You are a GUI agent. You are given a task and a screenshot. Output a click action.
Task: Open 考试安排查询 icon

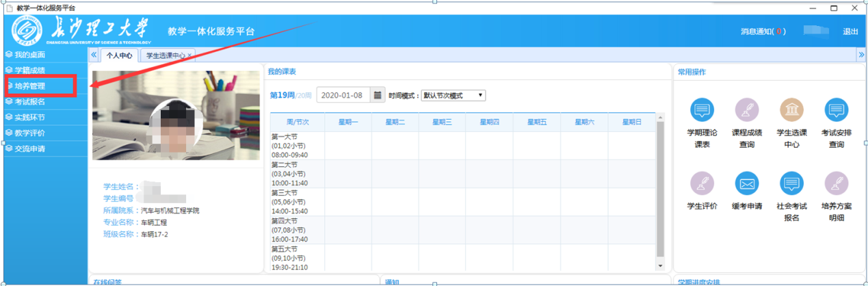tap(836, 110)
